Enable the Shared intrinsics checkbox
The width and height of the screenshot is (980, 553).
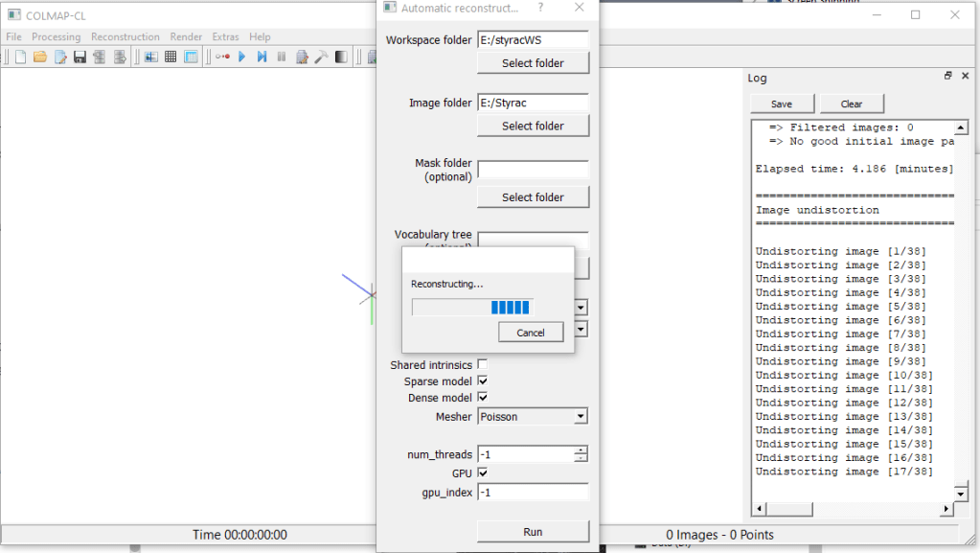[482, 364]
